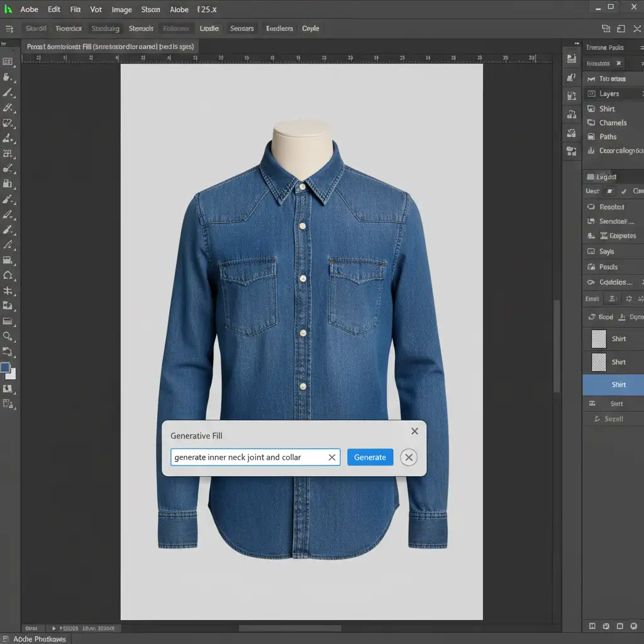644x644 pixels.
Task: Open the Image menu
Action: pos(121,9)
